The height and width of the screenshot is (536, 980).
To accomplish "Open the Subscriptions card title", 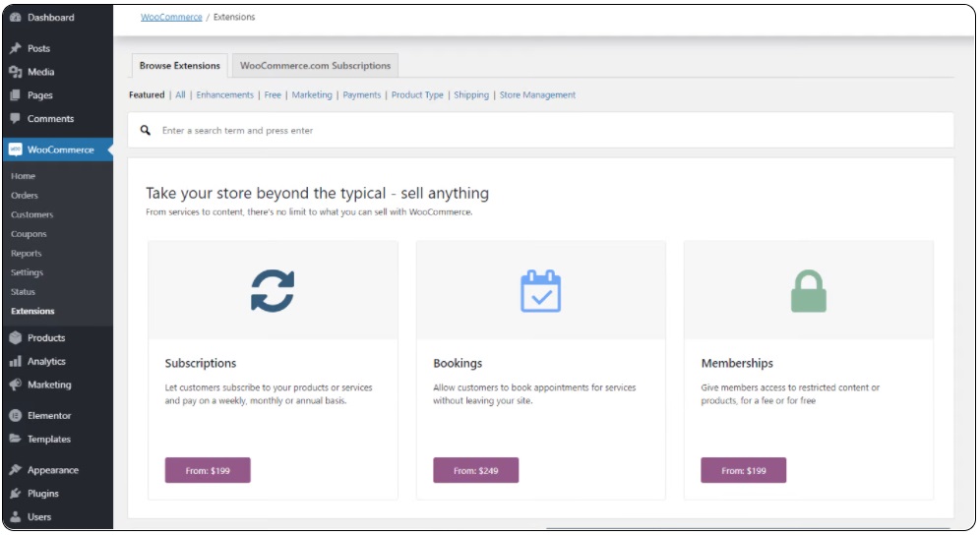I will click(x=201, y=363).
